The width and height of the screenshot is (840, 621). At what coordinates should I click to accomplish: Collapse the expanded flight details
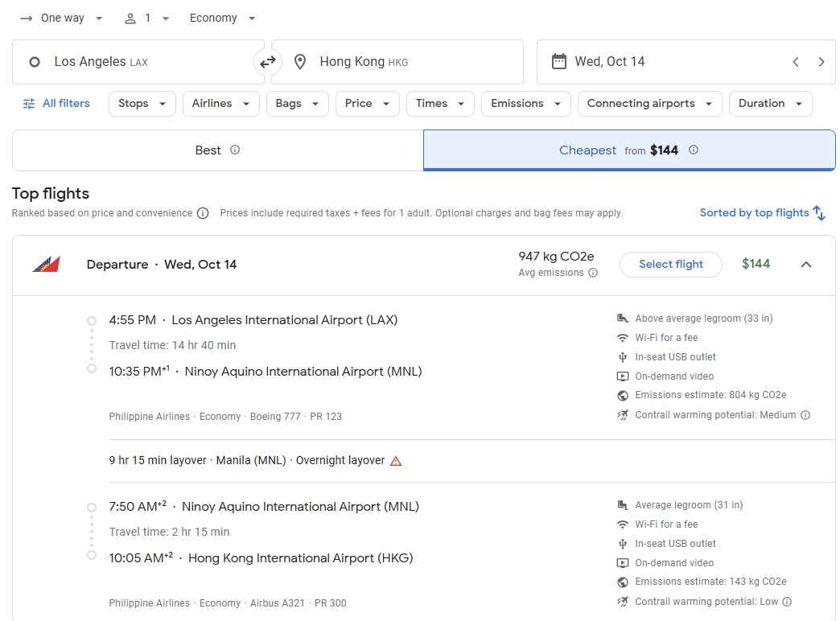tap(806, 264)
